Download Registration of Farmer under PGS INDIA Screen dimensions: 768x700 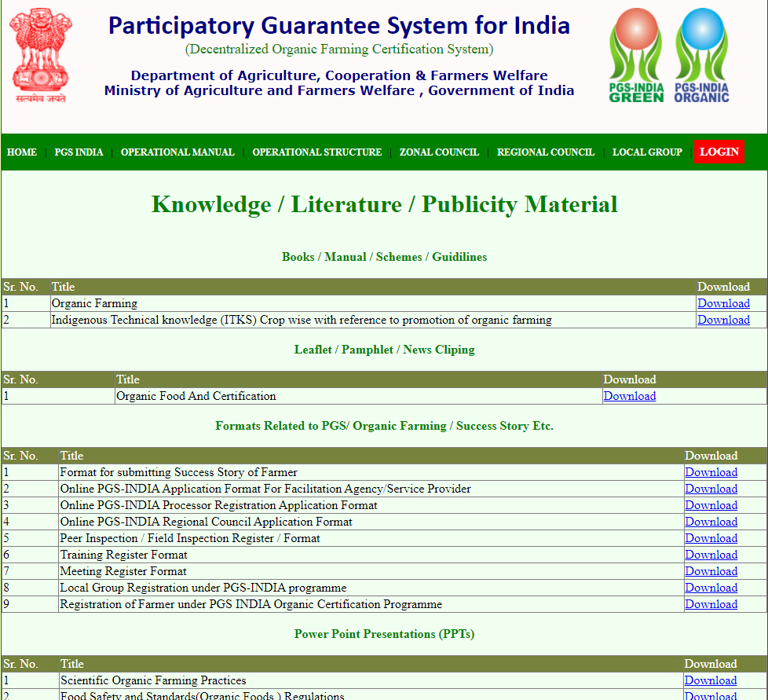[x=711, y=604]
